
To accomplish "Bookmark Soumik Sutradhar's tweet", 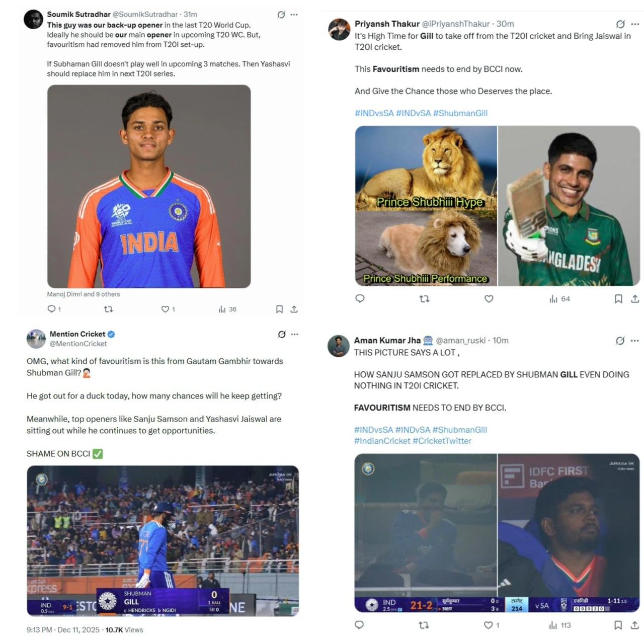I will [x=279, y=309].
